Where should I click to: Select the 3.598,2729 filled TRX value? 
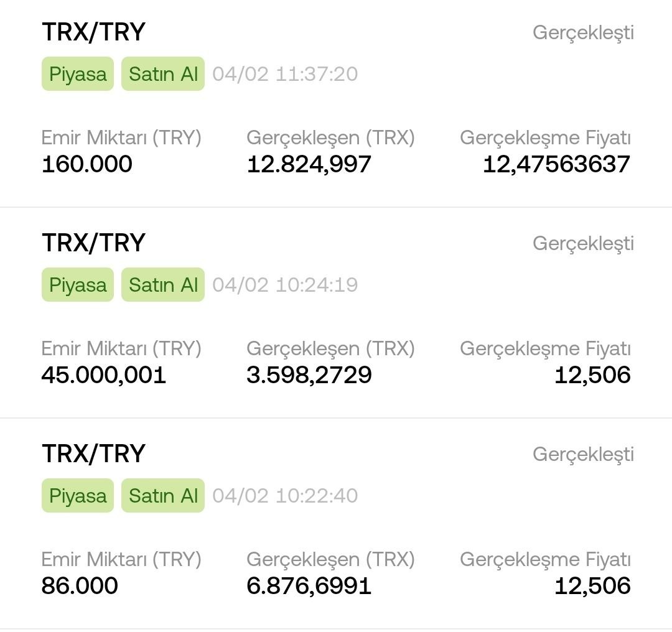[x=309, y=375]
